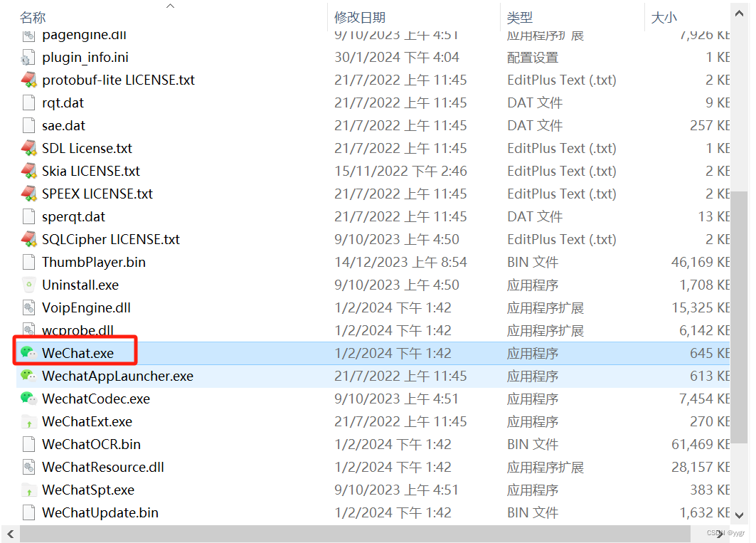Click the 15,325 KB size value
Viewport: 756px width, 543px height.
point(700,307)
